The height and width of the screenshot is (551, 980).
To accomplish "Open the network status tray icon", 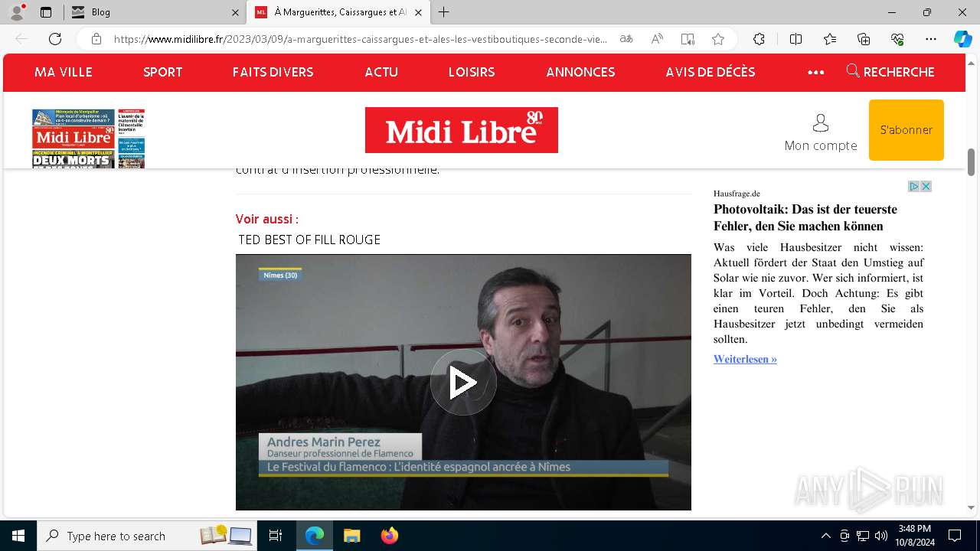I will click(863, 536).
